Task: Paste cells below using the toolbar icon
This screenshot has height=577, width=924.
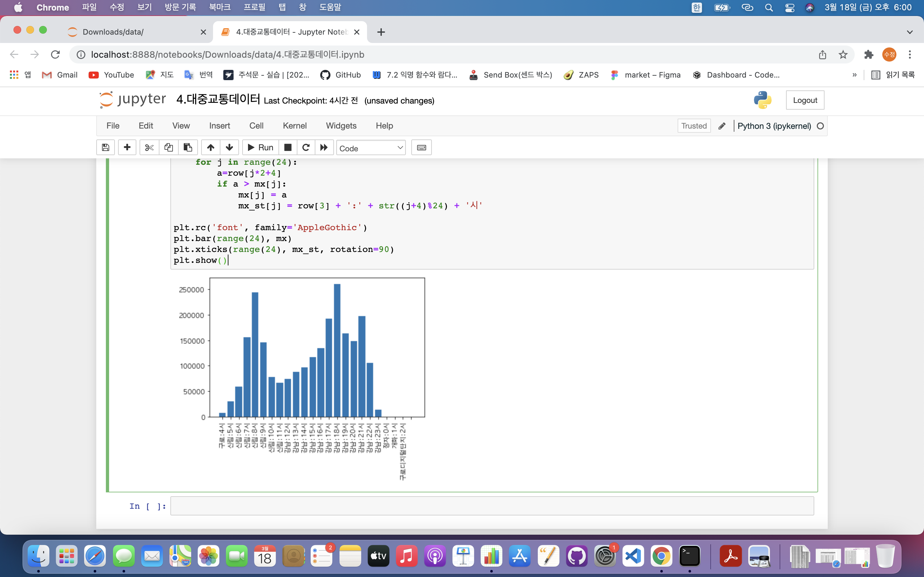Action: (x=188, y=148)
